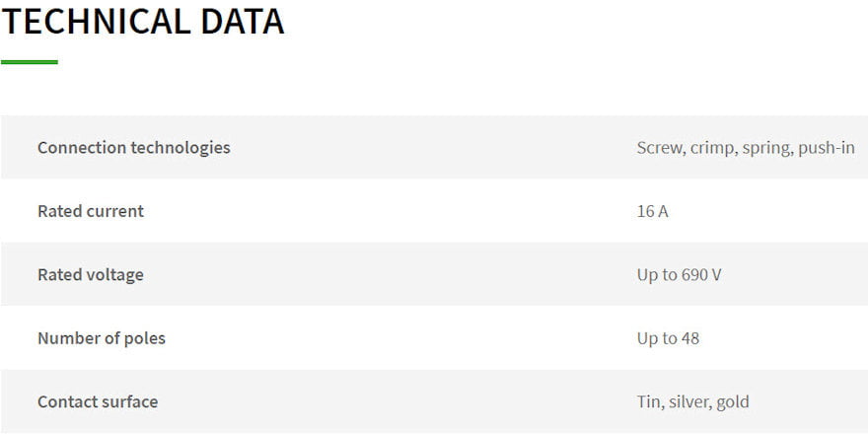The height and width of the screenshot is (434, 868).
Task: Click 'Up to' in the Number of poles row
Action: [657, 338]
